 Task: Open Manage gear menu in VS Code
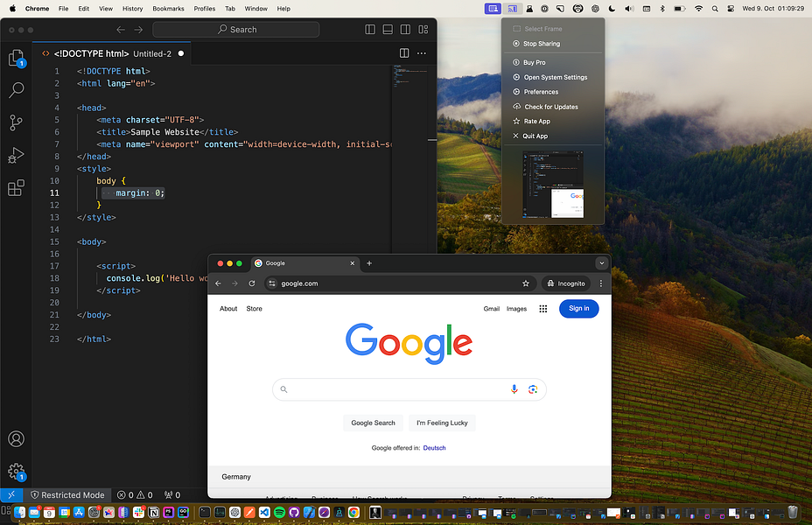16,472
